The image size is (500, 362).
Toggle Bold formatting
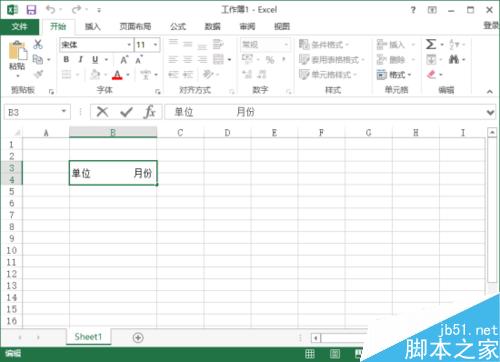[x=66, y=59]
